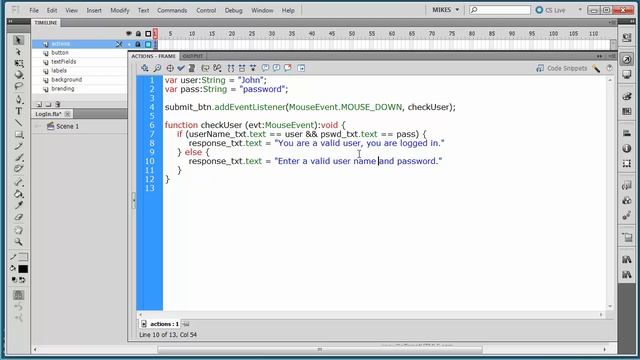Screen dimensions: 640x360
Task: Toggle actions layer visibility dot
Action: coord(129,44)
